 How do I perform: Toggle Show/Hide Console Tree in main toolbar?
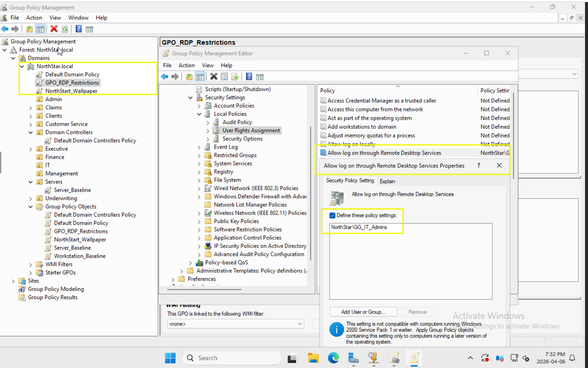point(40,29)
